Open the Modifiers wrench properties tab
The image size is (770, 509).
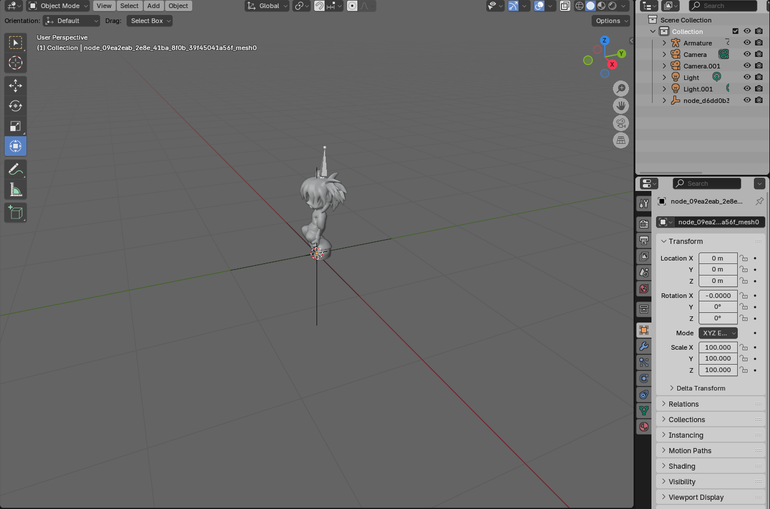[644, 346]
